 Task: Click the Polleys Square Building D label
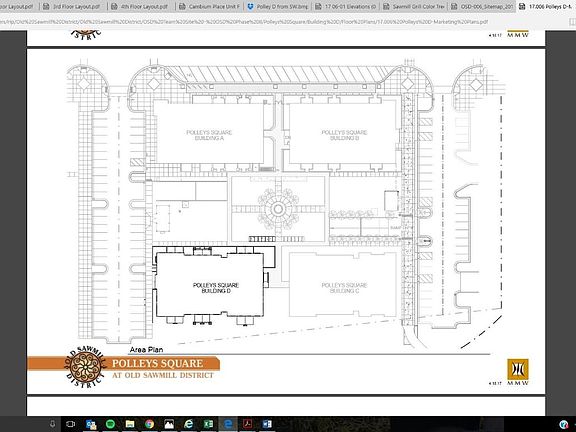[x=216, y=288]
